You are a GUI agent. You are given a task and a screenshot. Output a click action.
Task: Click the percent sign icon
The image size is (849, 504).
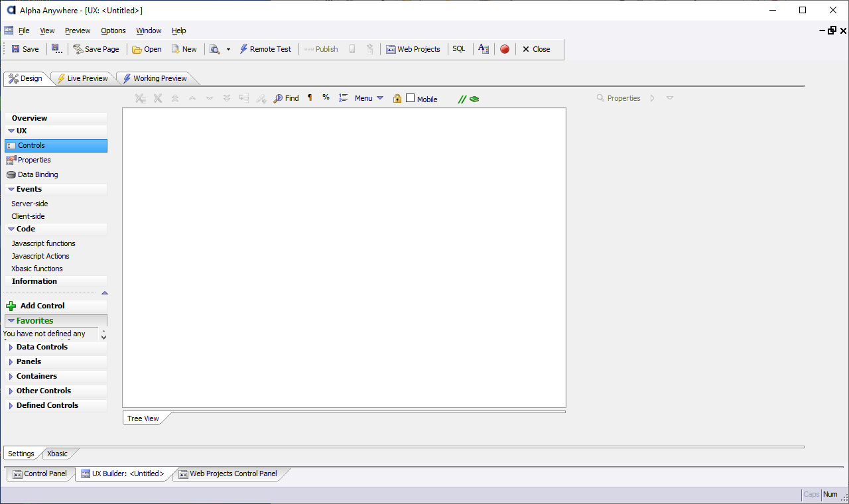tap(326, 97)
